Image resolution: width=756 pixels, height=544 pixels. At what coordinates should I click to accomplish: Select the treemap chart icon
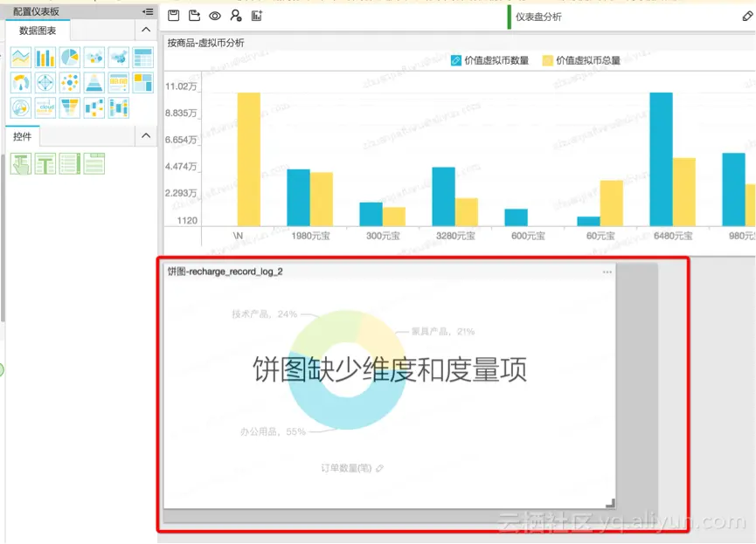tap(143, 83)
